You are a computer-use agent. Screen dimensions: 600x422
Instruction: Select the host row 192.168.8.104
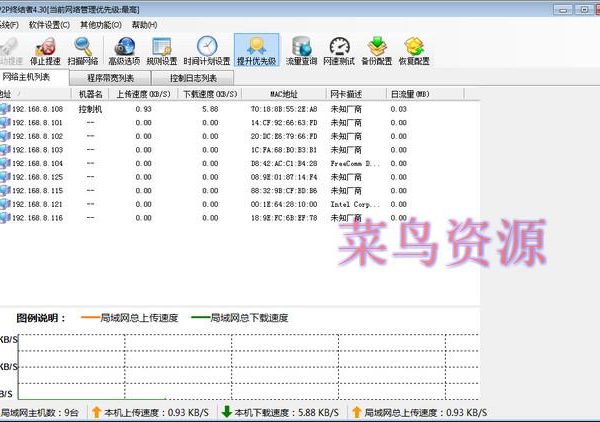pos(38,163)
